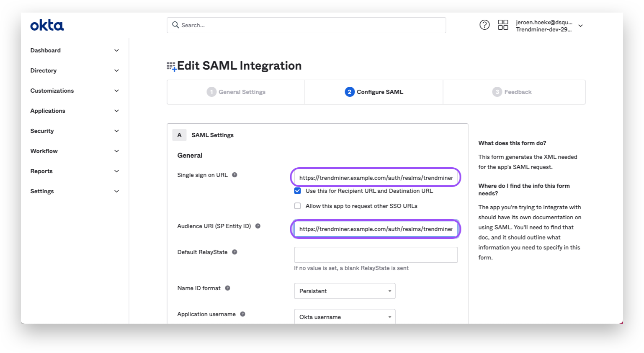Click the app icon next to Edit SAML Integration
Viewport: 644px width, 353px height.
pos(171,65)
